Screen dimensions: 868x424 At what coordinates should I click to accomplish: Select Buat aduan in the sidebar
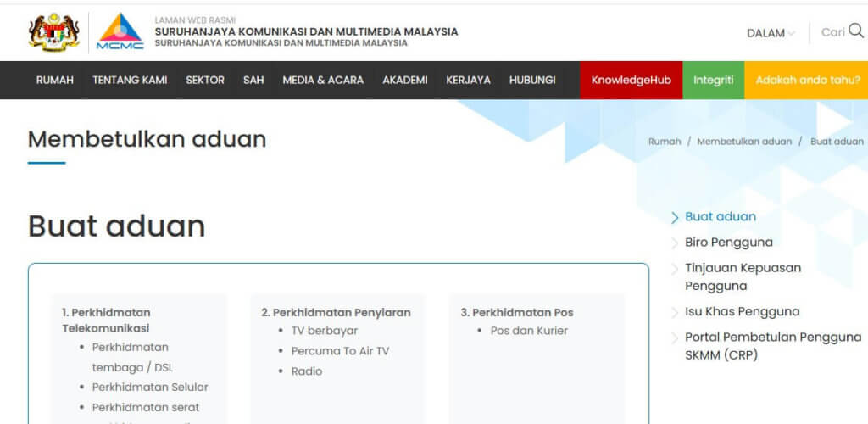point(721,216)
